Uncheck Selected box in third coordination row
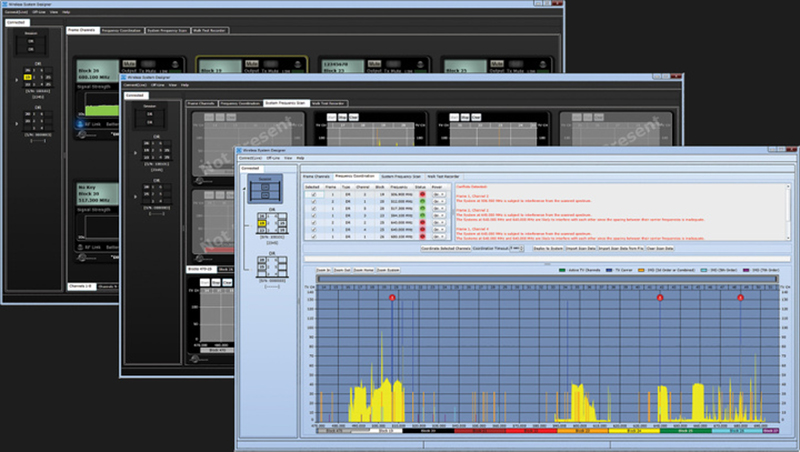This screenshot has height=452, width=800. (x=314, y=209)
